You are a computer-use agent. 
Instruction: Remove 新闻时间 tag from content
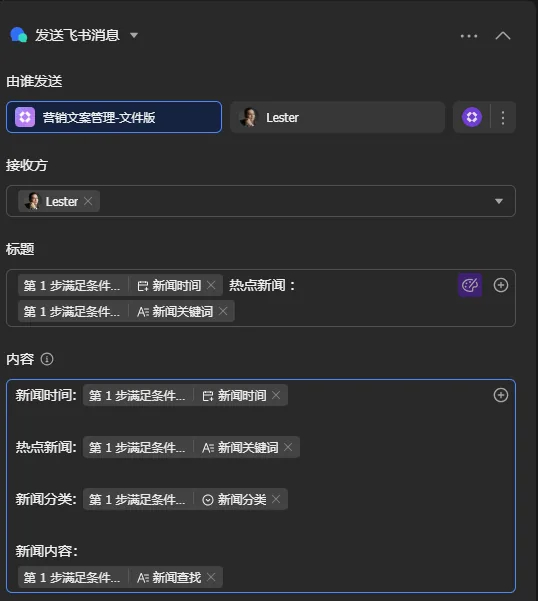point(276,395)
